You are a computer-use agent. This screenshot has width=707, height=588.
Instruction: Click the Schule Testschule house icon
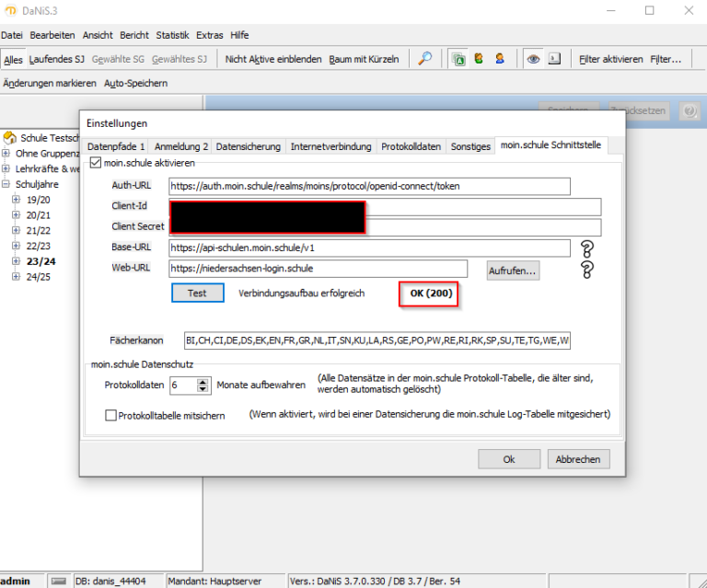[x=10, y=138]
